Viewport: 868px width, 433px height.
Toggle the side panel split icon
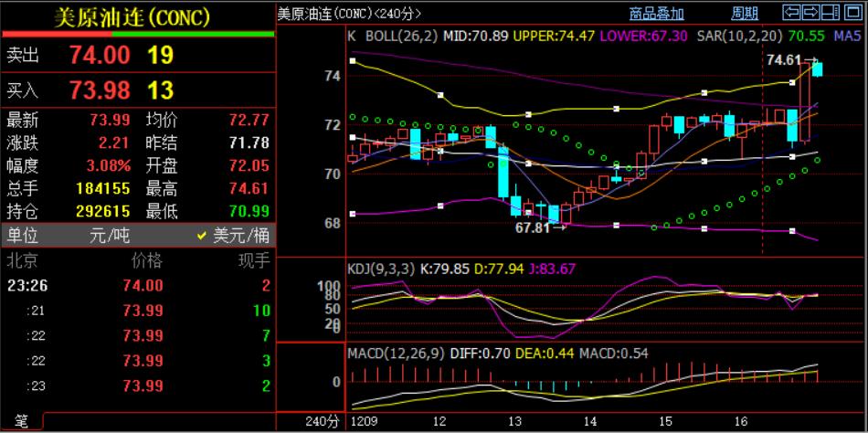point(829,13)
